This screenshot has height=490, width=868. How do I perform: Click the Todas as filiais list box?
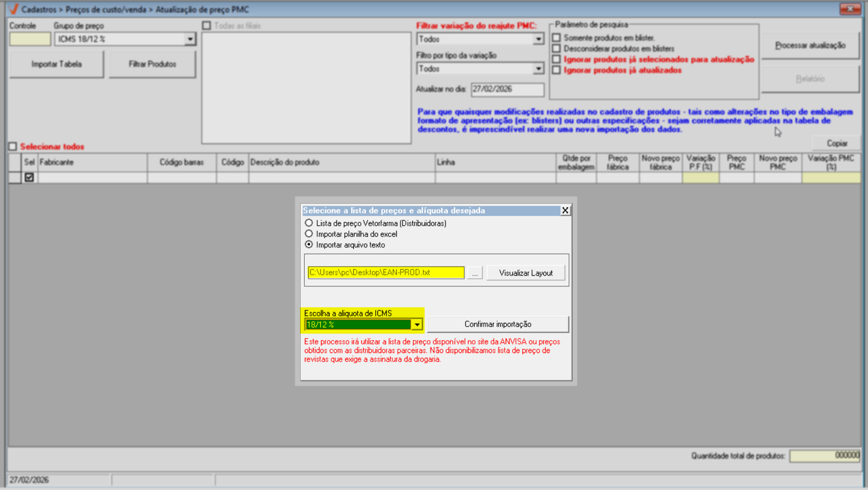307,88
